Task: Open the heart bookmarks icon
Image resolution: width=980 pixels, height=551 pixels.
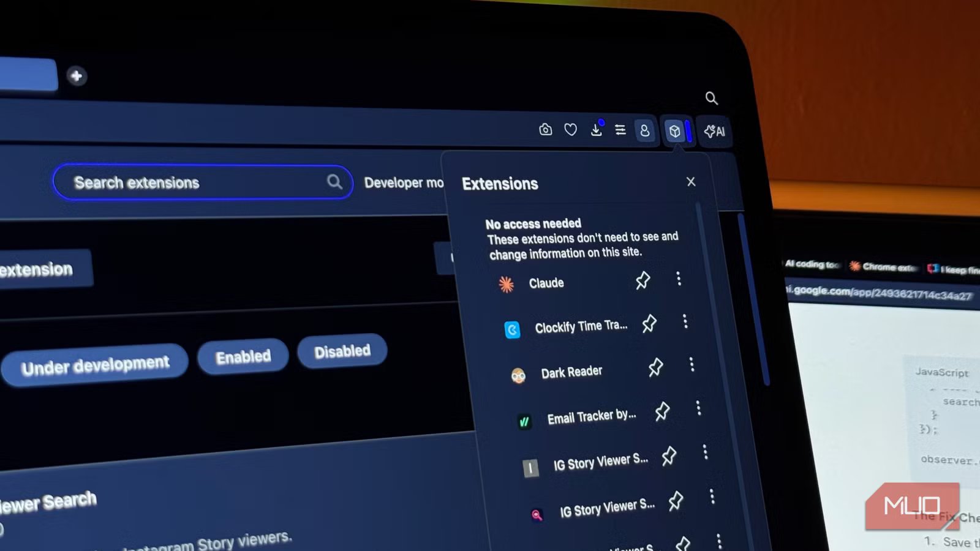Action: (x=570, y=130)
